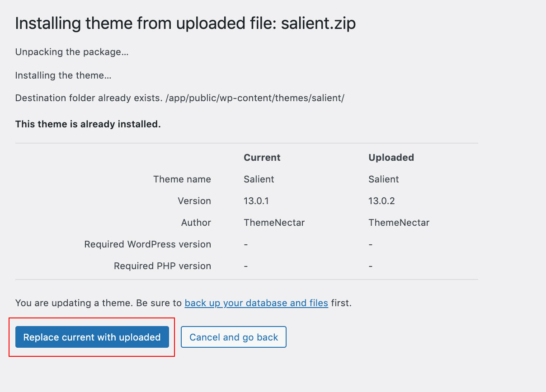Click ThemeNectar in the Current column
The image size is (546, 392).
pos(274,223)
